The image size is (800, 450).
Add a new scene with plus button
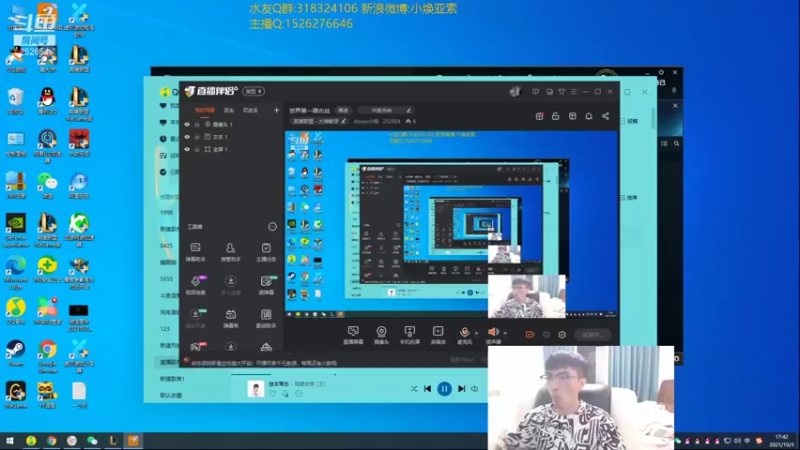276,110
